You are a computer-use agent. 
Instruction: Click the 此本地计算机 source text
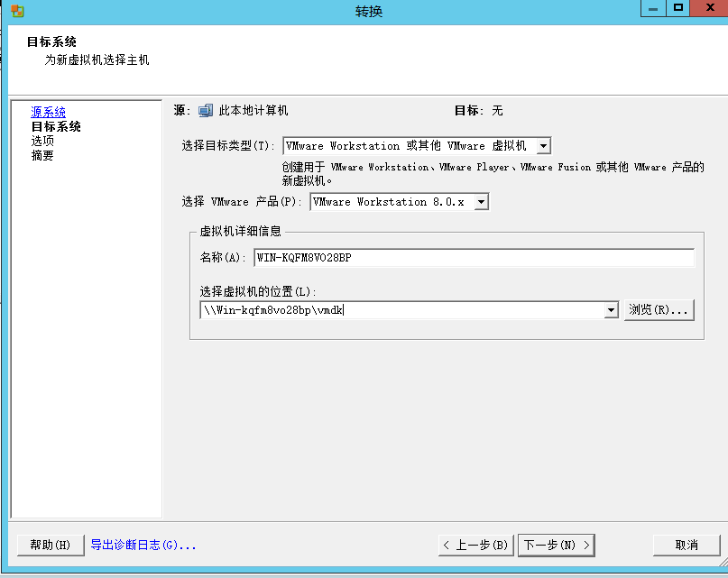point(253,111)
